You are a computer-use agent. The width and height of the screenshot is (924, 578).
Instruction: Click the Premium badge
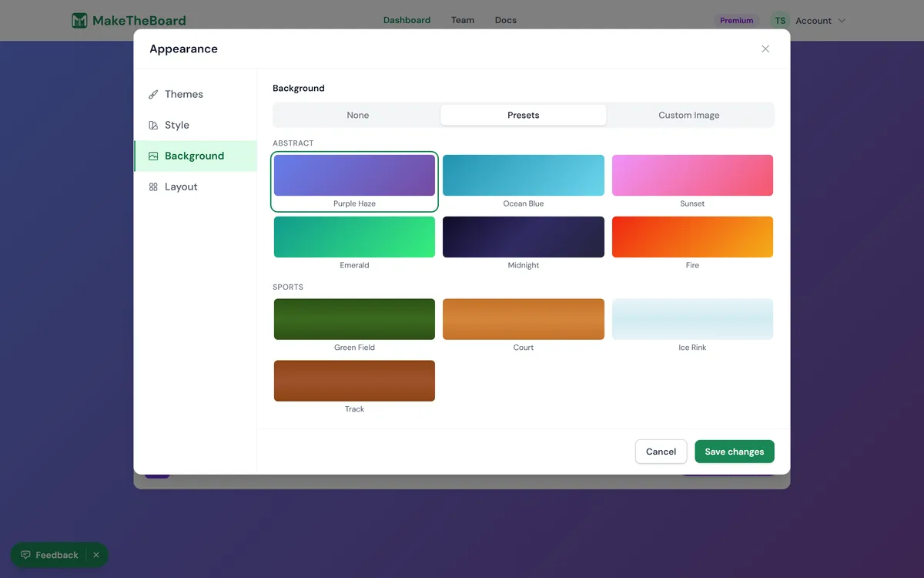pyautogui.click(x=737, y=21)
